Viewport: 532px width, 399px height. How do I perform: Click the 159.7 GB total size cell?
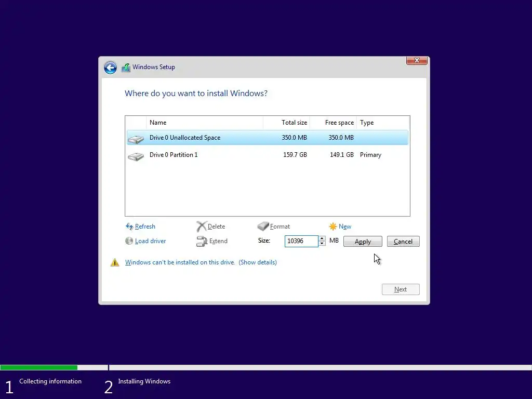tap(295, 155)
